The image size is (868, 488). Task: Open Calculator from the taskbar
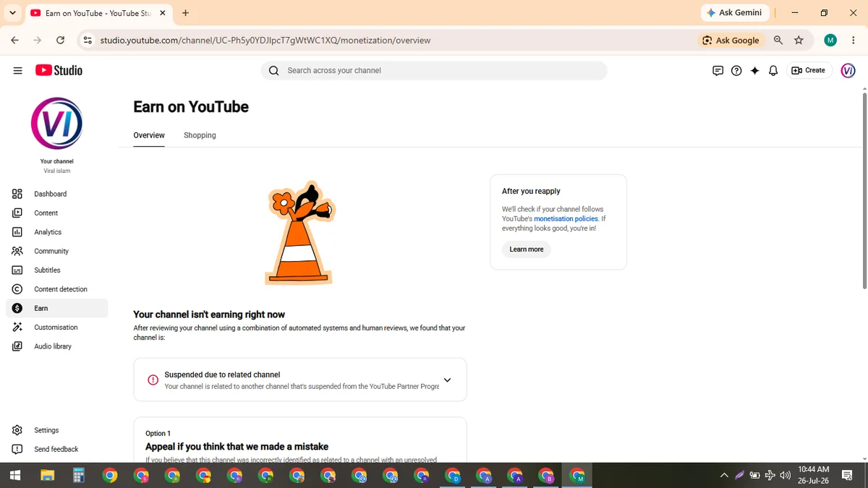pyautogui.click(x=78, y=475)
